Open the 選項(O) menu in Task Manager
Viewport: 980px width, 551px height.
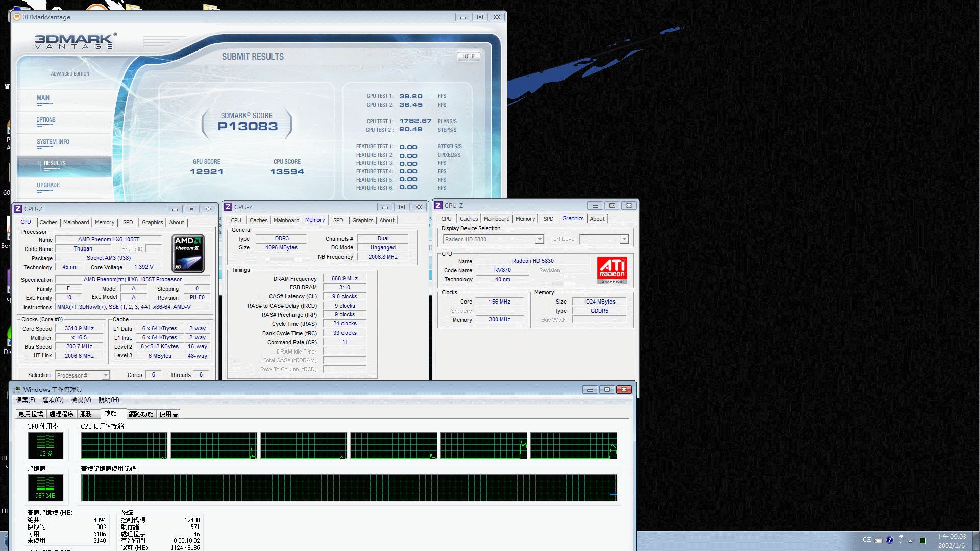click(53, 400)
